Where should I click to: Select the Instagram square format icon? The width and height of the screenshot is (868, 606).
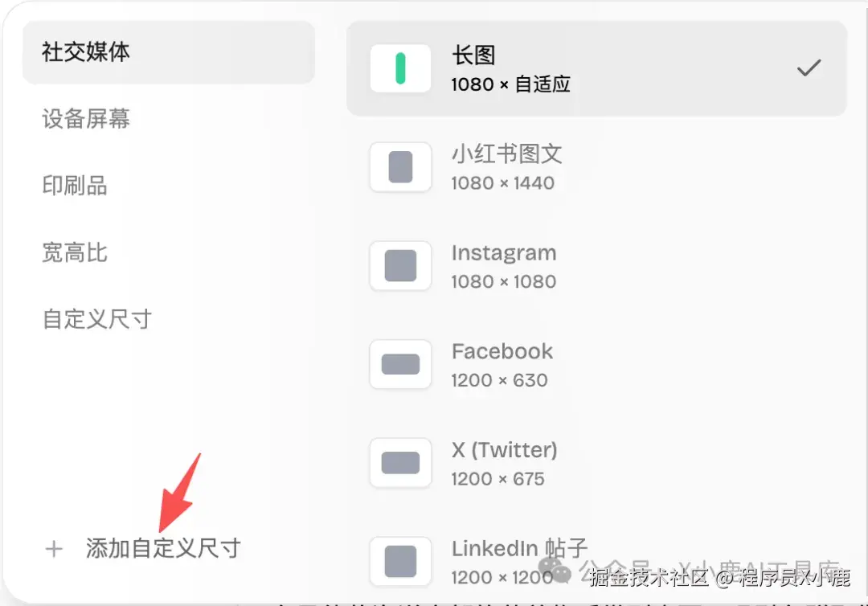(x=399, y=266)
